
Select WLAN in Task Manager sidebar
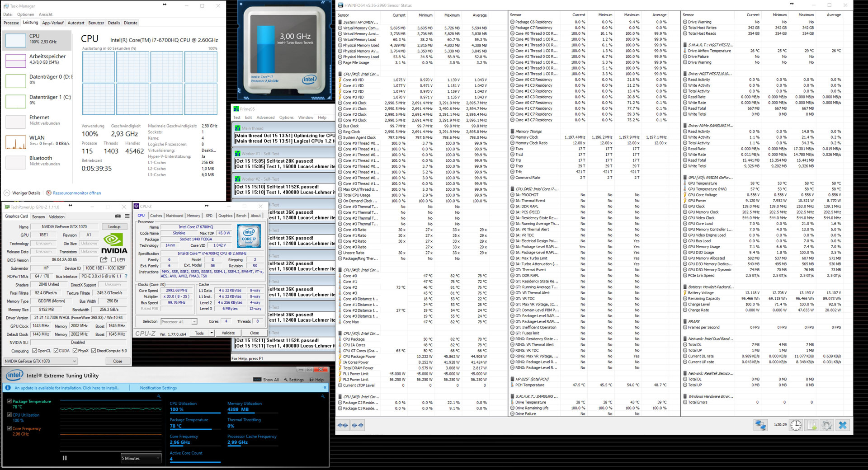[37, 141]
